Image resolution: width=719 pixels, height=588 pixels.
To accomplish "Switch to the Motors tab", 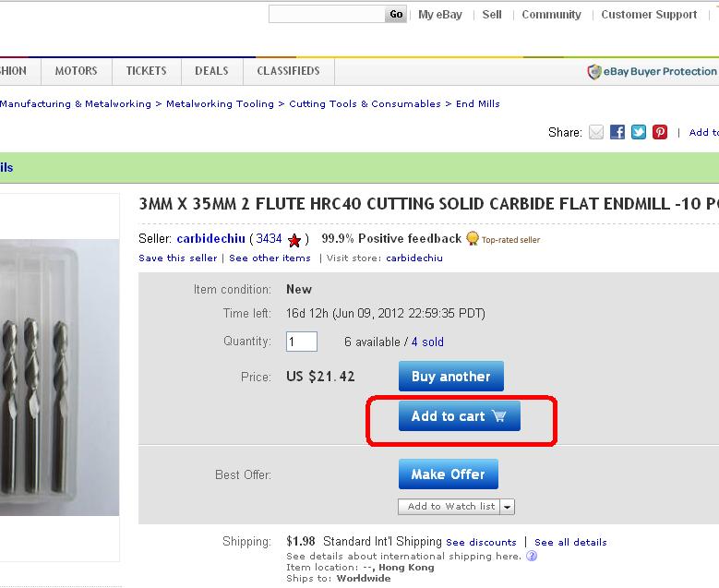I will tap(76, 71).
